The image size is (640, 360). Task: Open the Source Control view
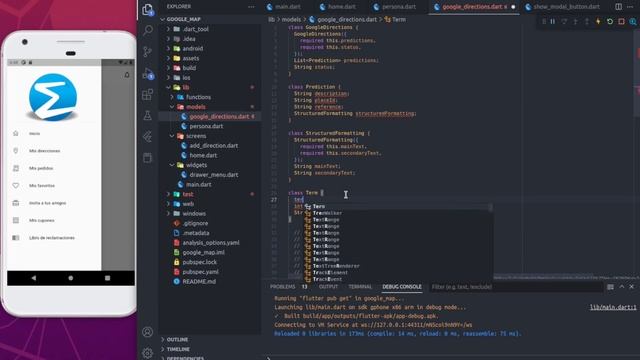[148, 52]
